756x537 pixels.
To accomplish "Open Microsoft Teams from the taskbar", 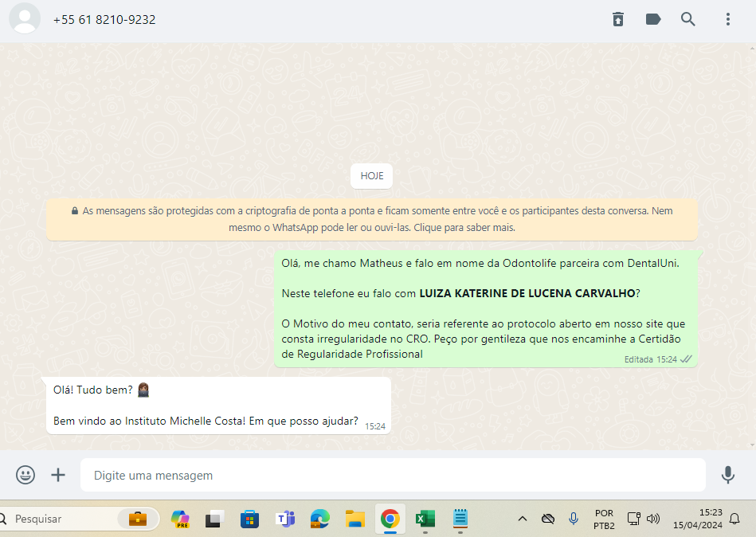I will click(x=284, y=519).
